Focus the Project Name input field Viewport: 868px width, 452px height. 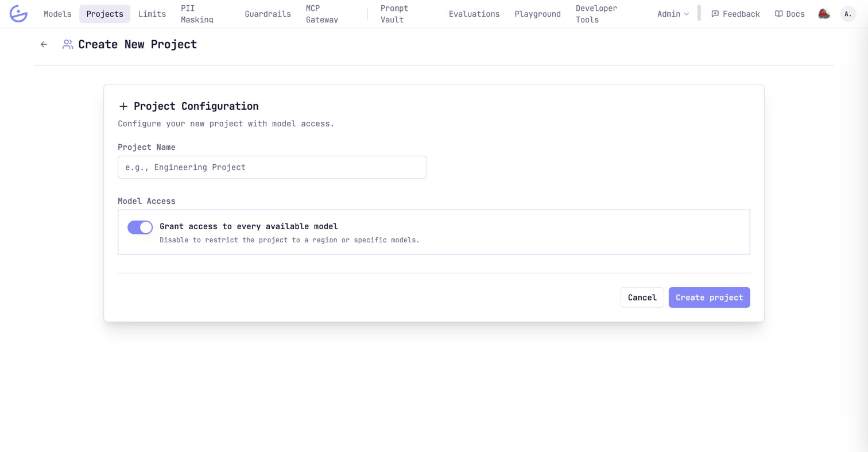coord(272,167)
